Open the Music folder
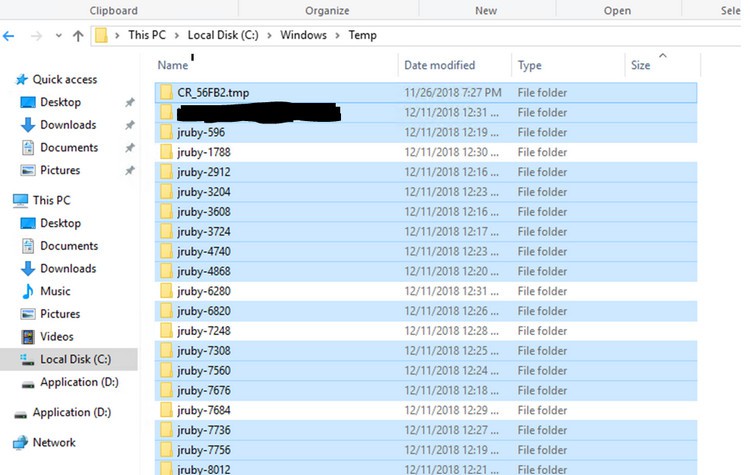Viewport: 750px width, 475px height. [55, 291]
